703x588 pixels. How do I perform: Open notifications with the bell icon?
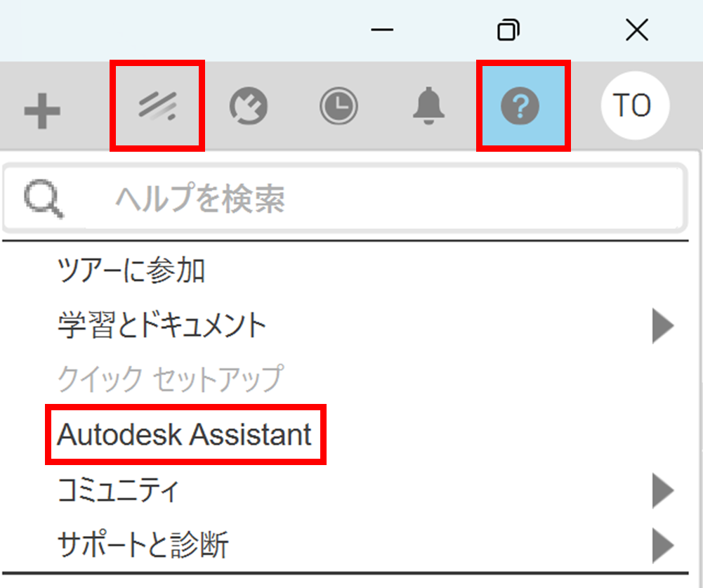(x=428, y=107)
